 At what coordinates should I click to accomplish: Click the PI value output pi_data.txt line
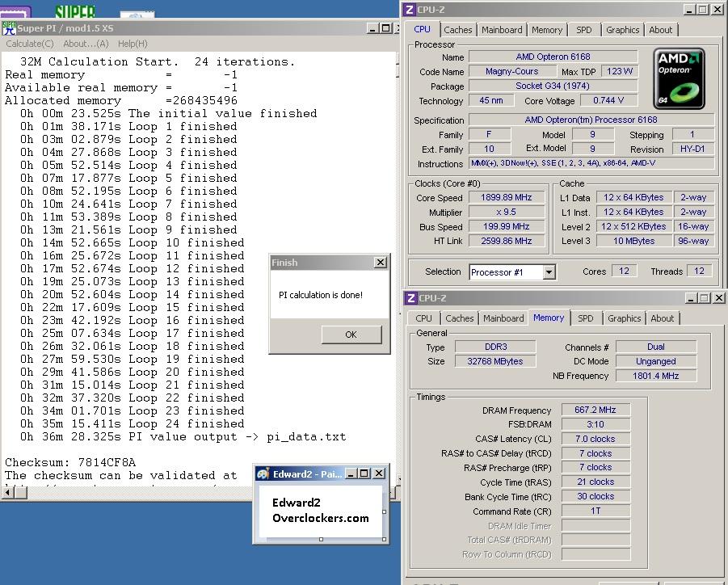click(183, 437)
